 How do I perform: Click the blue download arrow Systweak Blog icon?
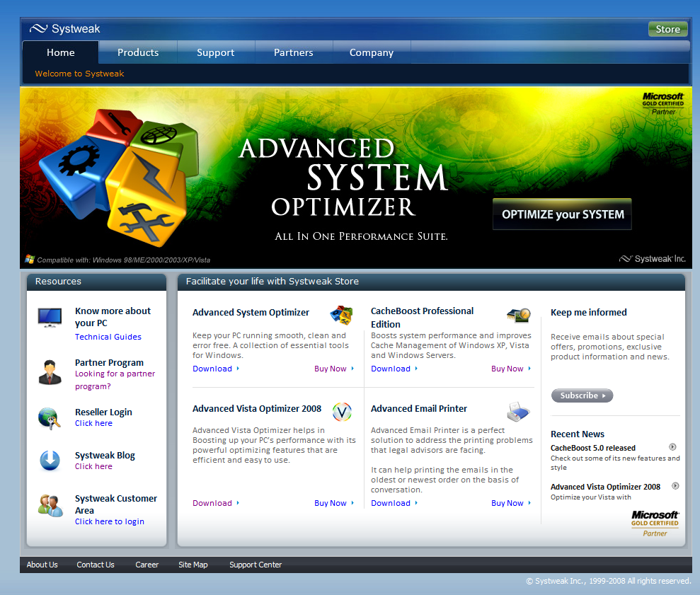50,460
